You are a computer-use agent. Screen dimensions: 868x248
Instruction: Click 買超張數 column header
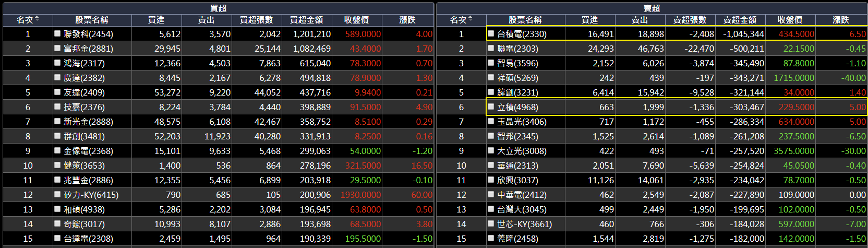(x=256, y=20)
